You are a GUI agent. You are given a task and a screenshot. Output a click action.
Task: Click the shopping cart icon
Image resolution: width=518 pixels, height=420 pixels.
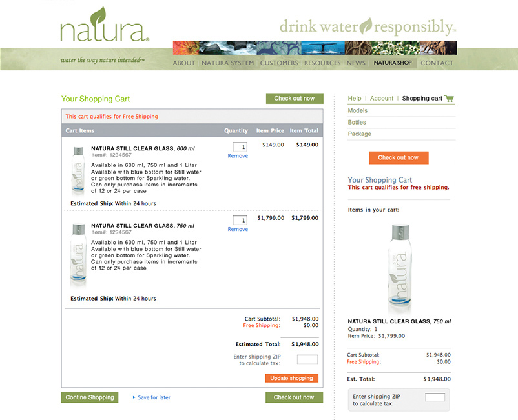point(450,99)
